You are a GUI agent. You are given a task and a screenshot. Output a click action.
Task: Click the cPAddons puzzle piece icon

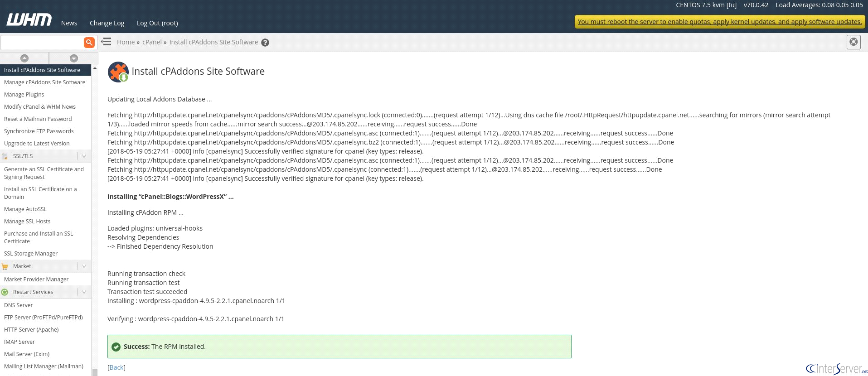tap(118, 72)
